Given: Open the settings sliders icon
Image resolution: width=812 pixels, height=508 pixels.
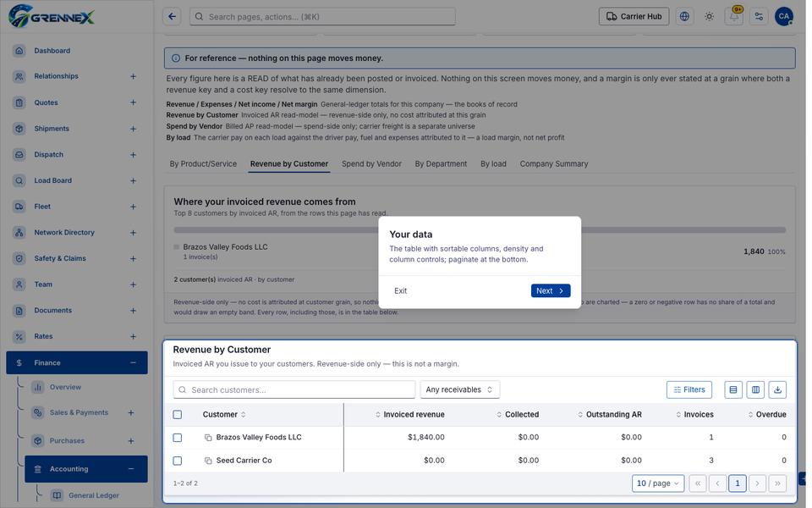Looking at the screenshot, I should coord(759,17).
